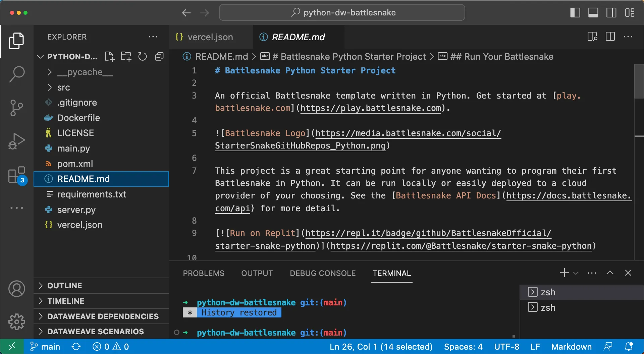Open notifications bell in status bar
This screenshot has height=354, width=644.
coord(629,347)
